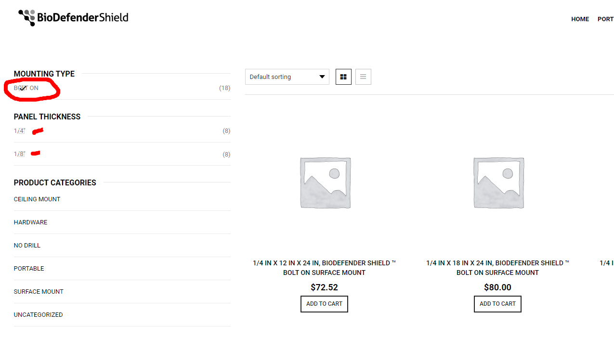Click the PANEL THICKNESS heading
614x364 pixels.
click(x=47, y=117)
